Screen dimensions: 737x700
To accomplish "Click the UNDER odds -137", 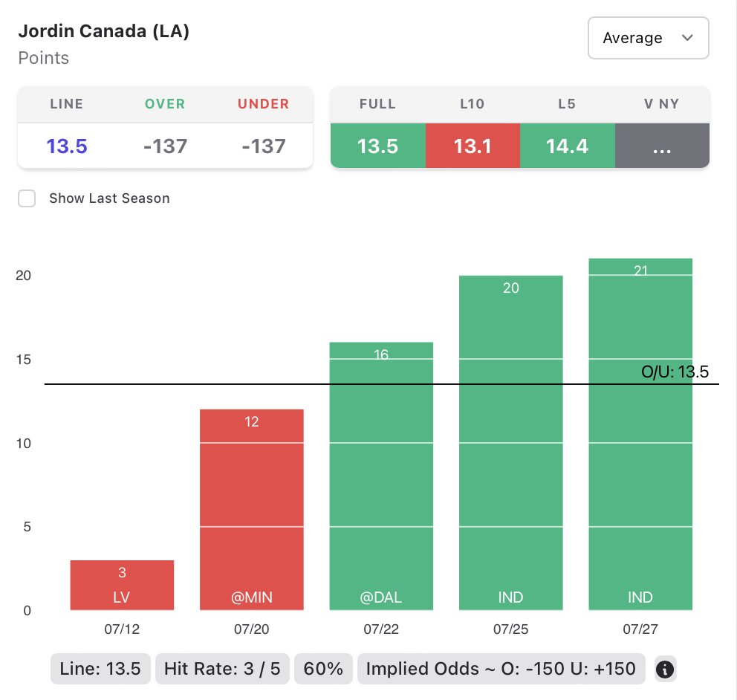I will click(264, 146).
